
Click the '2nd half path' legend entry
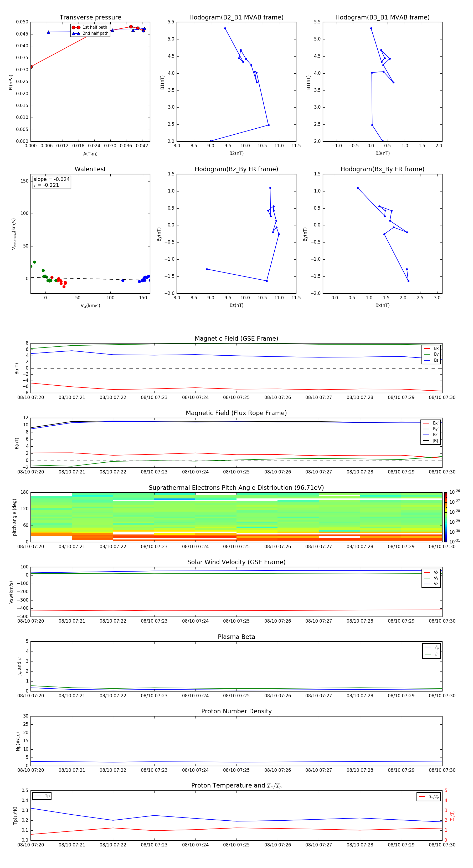click(90, 33)
